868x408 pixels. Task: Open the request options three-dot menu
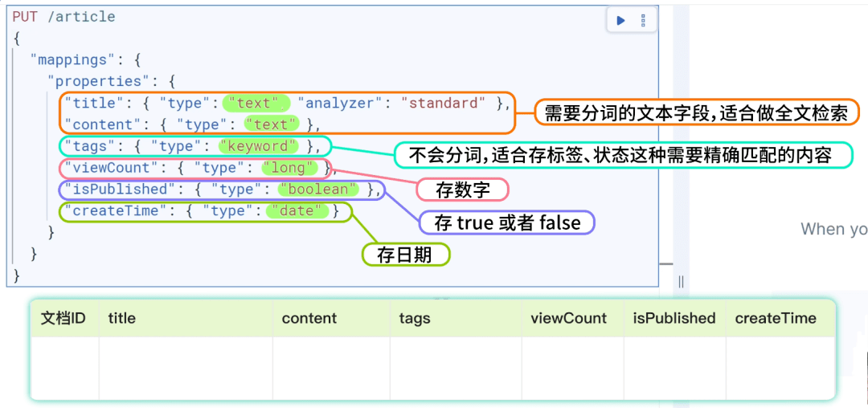642,21
